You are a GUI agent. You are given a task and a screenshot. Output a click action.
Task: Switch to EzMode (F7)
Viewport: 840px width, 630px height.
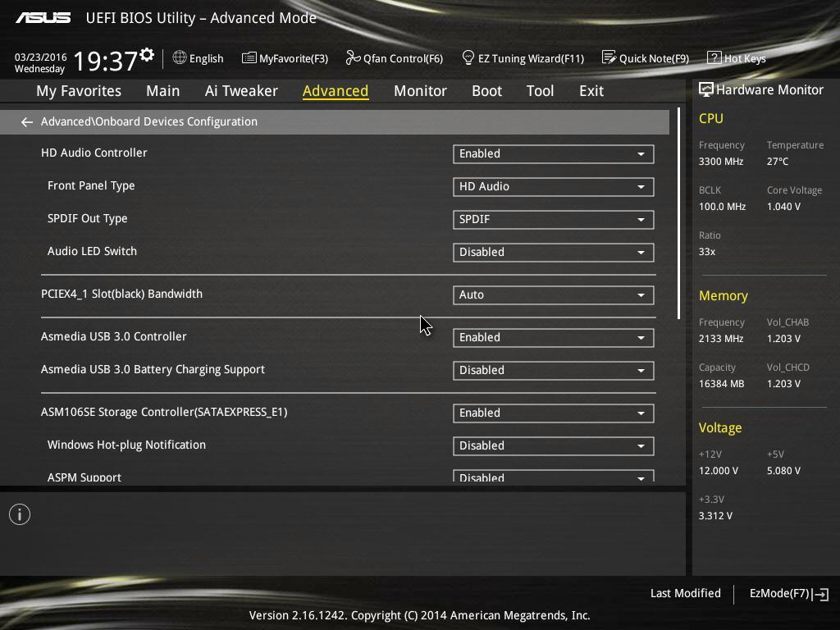788,593
